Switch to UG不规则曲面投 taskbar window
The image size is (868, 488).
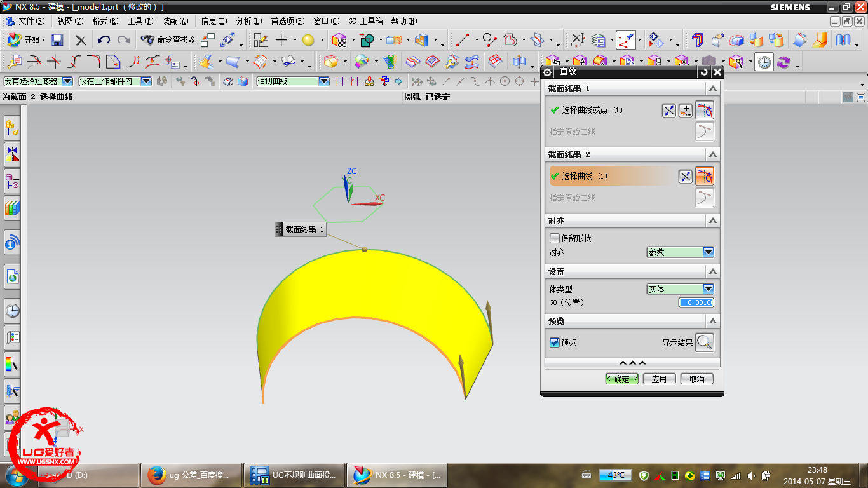[x=294, y=475]
